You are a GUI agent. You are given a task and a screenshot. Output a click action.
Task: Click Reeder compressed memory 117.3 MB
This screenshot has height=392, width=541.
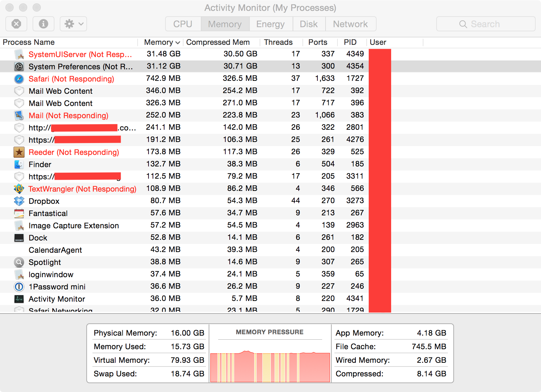(x=240, y=152)
